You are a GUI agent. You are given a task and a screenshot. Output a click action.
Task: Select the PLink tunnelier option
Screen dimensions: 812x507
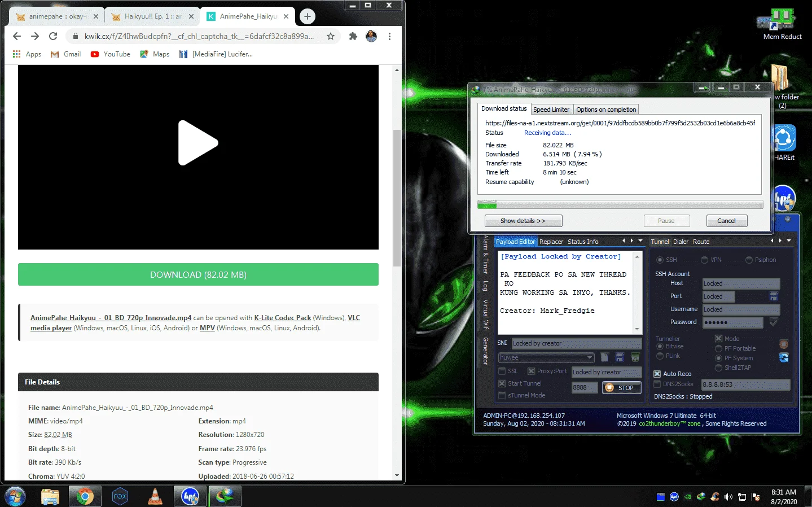(x=660, y=356)
